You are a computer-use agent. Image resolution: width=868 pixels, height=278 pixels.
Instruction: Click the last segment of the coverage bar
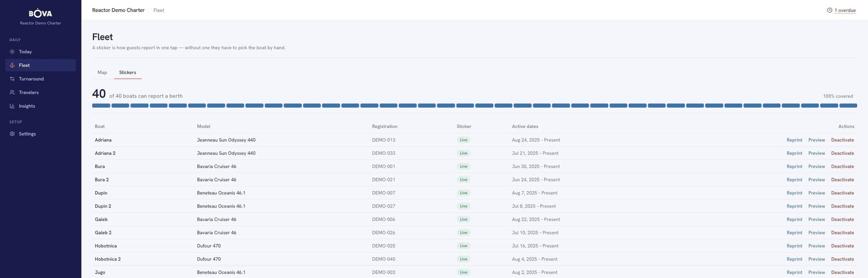coord(848,105)
